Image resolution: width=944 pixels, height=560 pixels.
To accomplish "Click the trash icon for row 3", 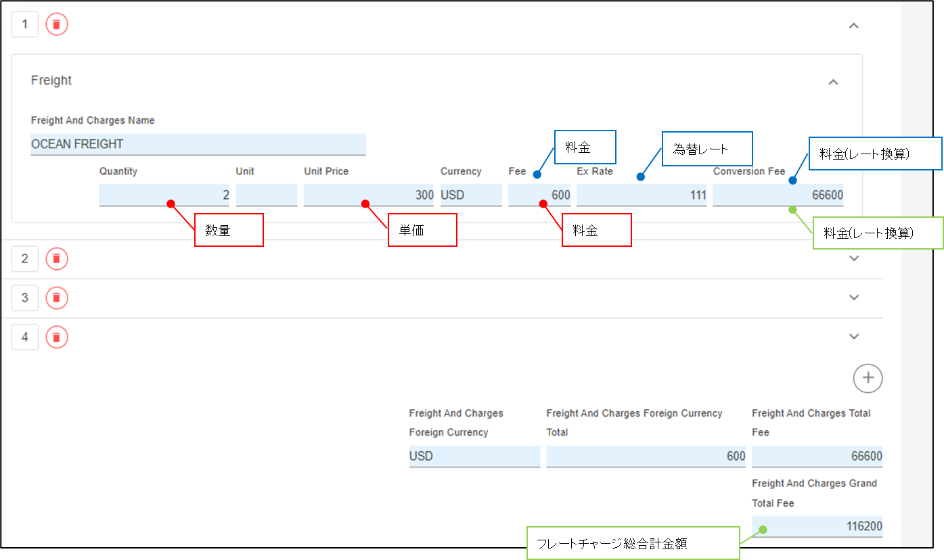I will (x=57, y=298).
